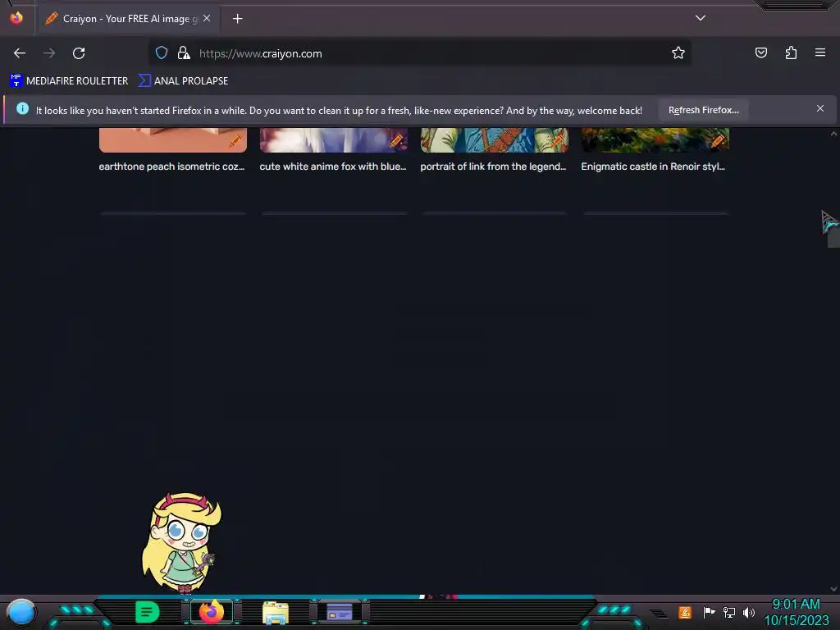Image resolution: width=840 pixels, height=630 pixels.
Task: Open File Explorer from the taskbar
Action: coord(276,613)
